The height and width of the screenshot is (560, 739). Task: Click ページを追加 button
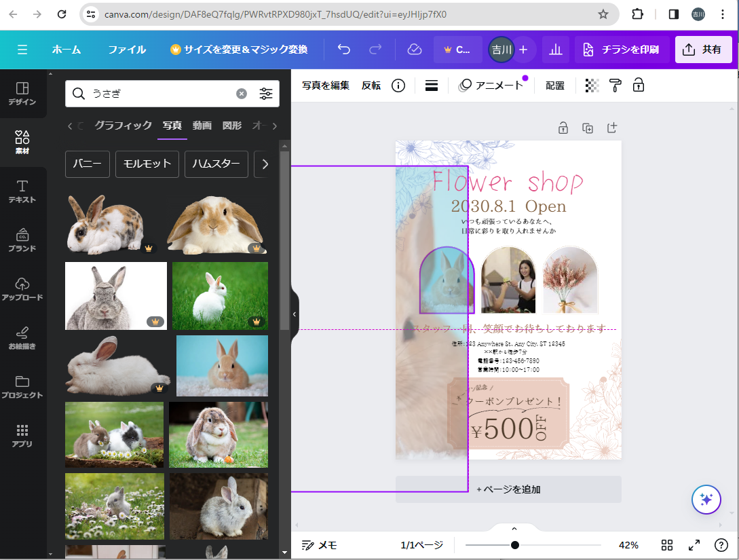pyautogui.click(x=508, y=489)
